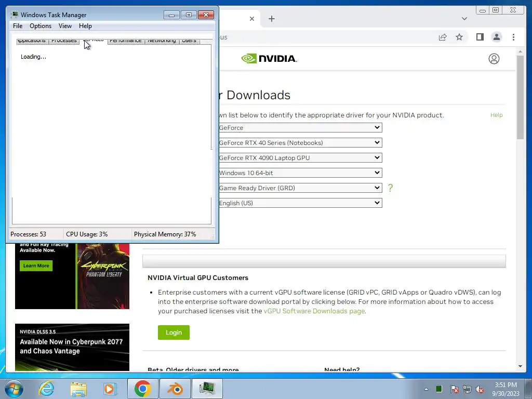Open the NVIDIA DLSS 3.5 banner
This screenshot has height=399, width=532.
[x=72, y=347]
